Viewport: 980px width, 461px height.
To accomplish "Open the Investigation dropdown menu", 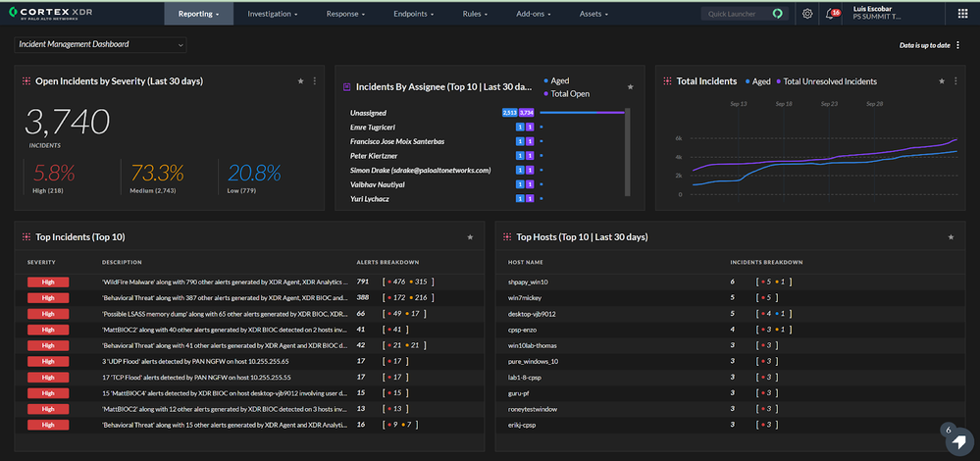I will tap(270, 14).
